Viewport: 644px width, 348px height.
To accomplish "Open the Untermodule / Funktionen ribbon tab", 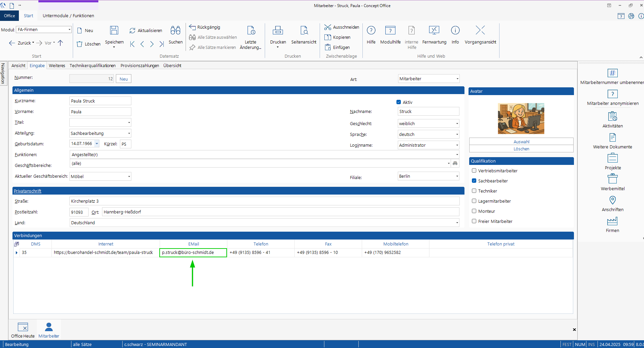I will tap(68, 16).
